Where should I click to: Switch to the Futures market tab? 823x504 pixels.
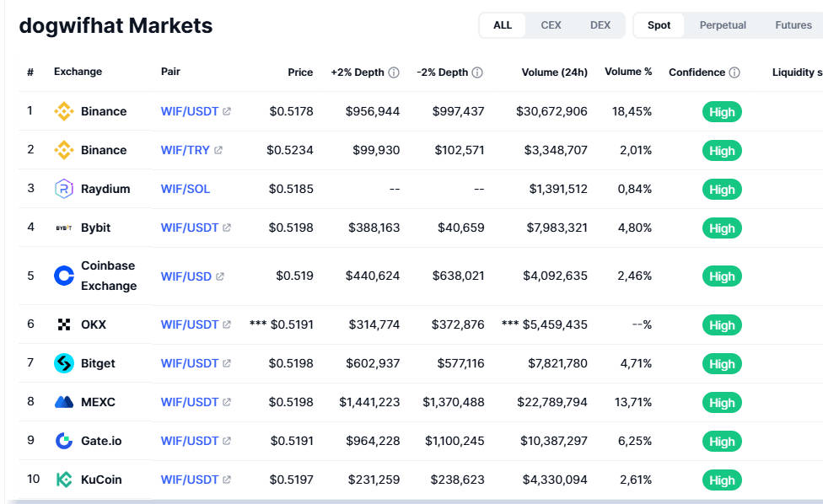793,25
